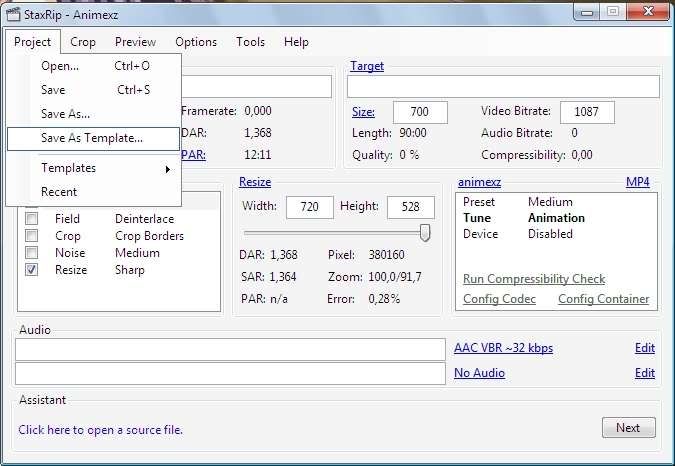Open the Crop menu
Image resolution: width=675 pixels, height=466 pixels.
(x=83, y=42)
